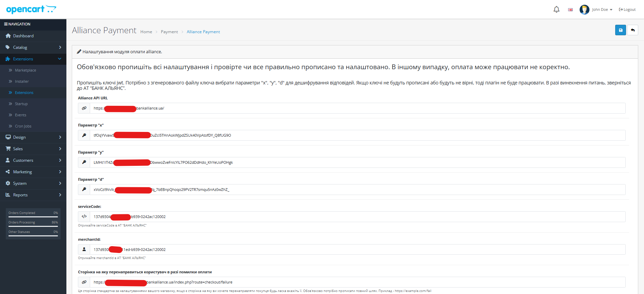The height and width of the screenshot is (294, 644).
Task: Click the Logout link
Action: click(627, 9)
